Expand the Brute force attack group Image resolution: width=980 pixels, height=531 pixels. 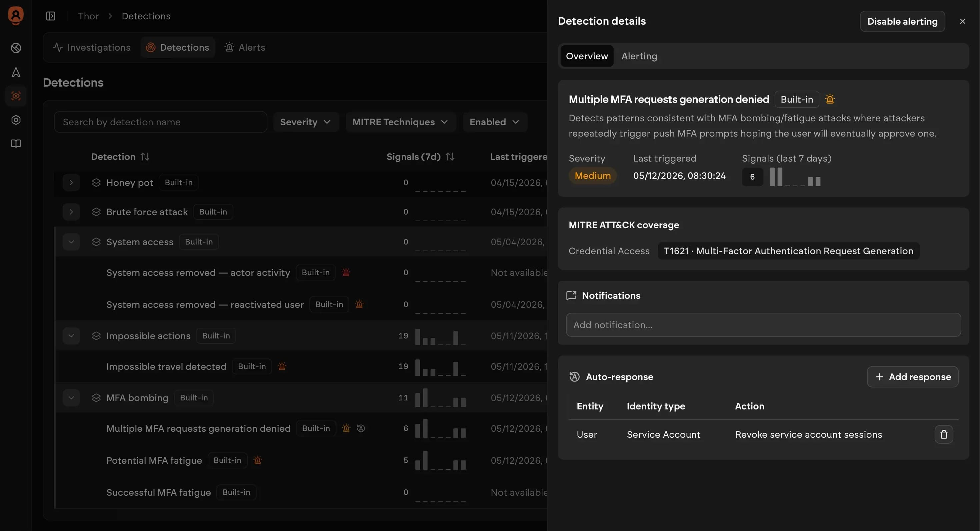coord(71,212)
